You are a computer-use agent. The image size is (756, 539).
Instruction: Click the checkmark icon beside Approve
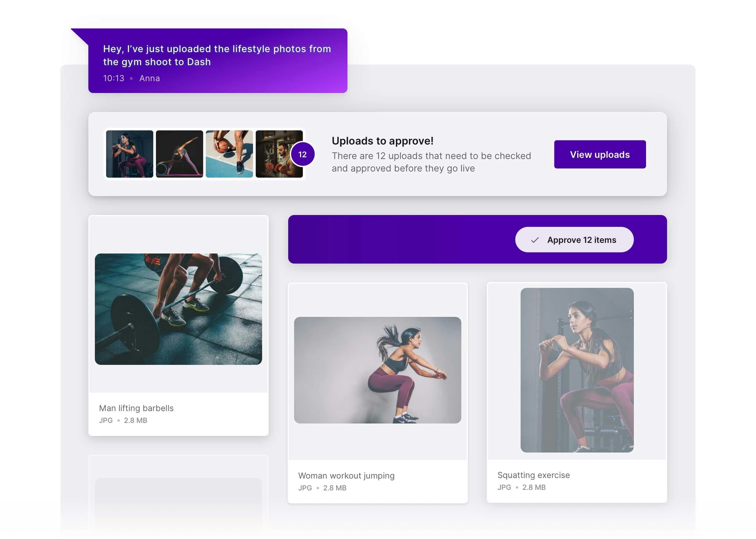535,240
